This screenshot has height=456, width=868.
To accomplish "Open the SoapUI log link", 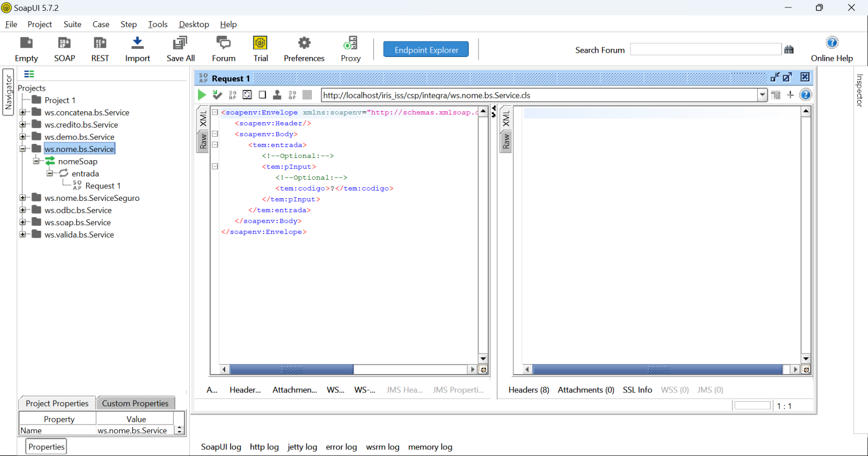I will [221, 447].
